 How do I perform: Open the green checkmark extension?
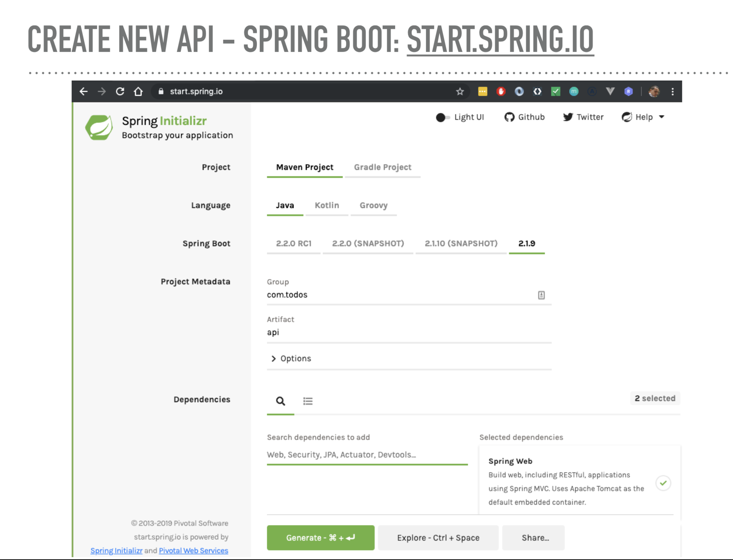click(556, 91)
